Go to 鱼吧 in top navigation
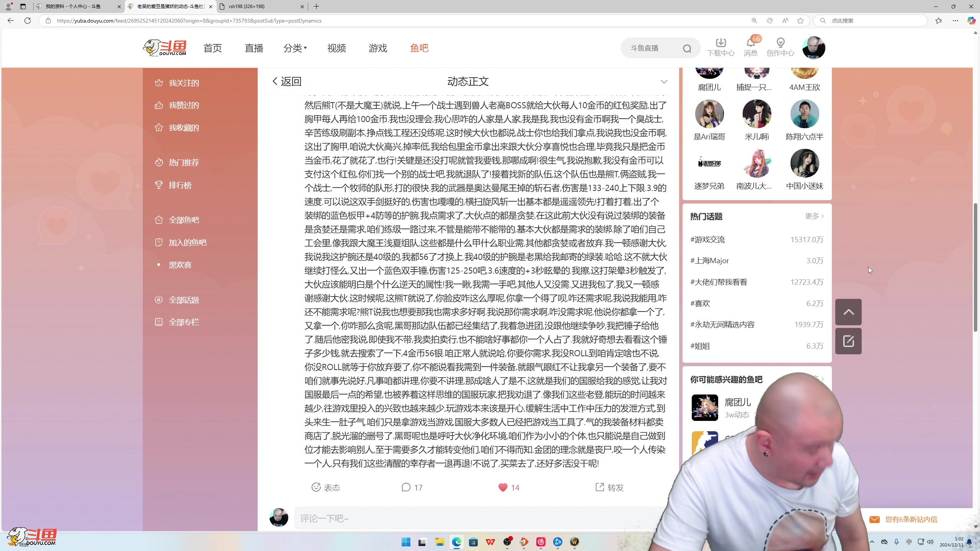The image size is (980, 551). (419, 48)
